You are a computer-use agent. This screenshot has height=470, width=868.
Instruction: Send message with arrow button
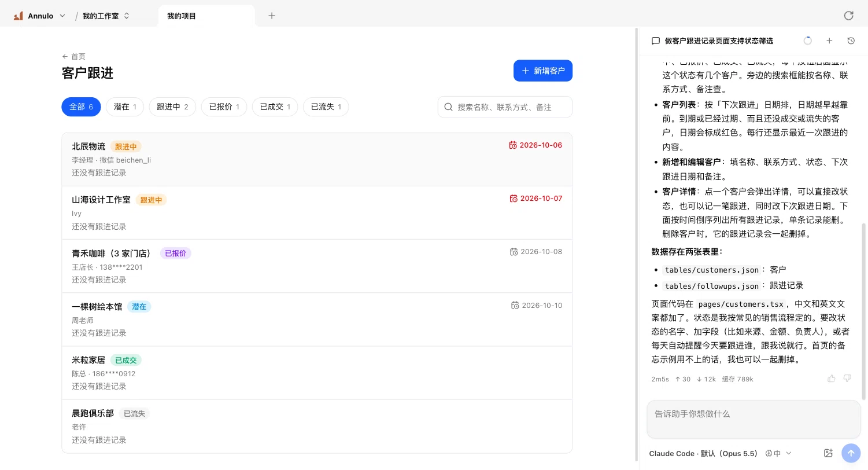click(x=851, y=453)
